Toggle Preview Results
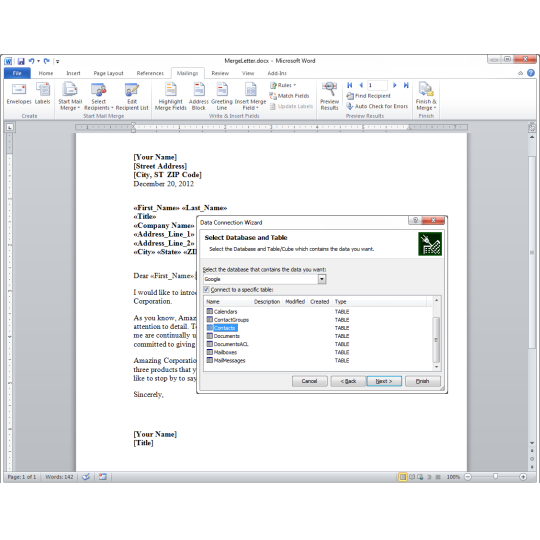This screenshot has height=540, width=540. click(329, 96)
